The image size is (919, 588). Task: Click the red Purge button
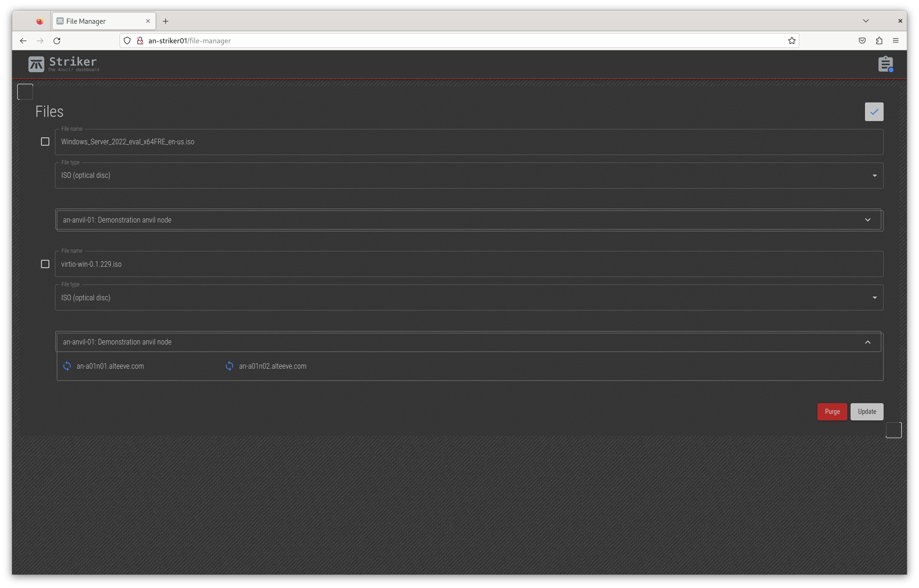tap(832, 412)
